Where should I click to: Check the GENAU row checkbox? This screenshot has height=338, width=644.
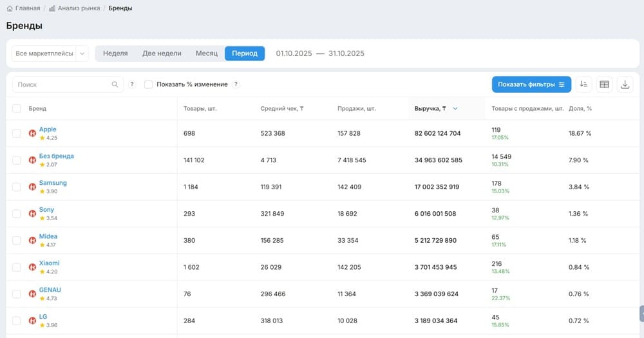pyautogui.click(x=17, y=294)
